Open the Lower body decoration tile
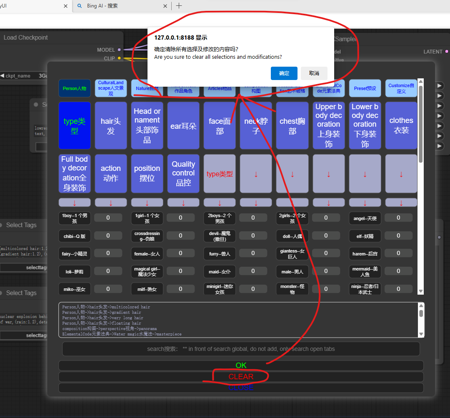The height and width of the screenshot is (418, 450). pos(365,126)
